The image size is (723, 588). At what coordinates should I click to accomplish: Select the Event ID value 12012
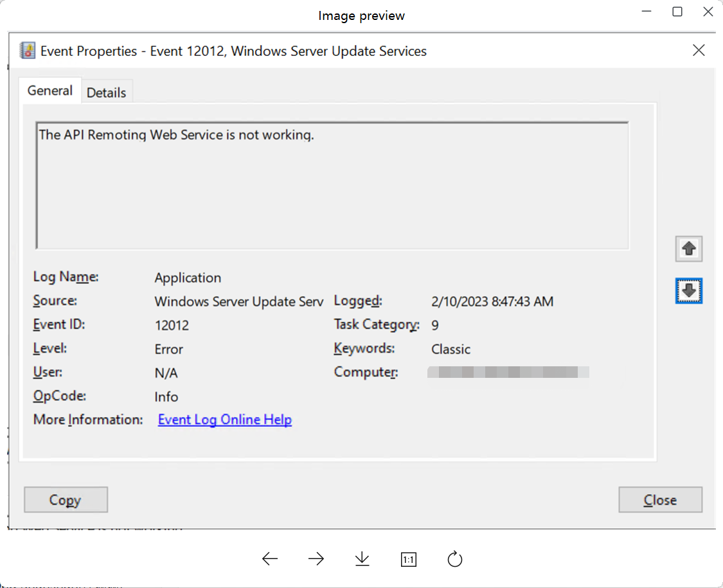click(x=172, y=326)
